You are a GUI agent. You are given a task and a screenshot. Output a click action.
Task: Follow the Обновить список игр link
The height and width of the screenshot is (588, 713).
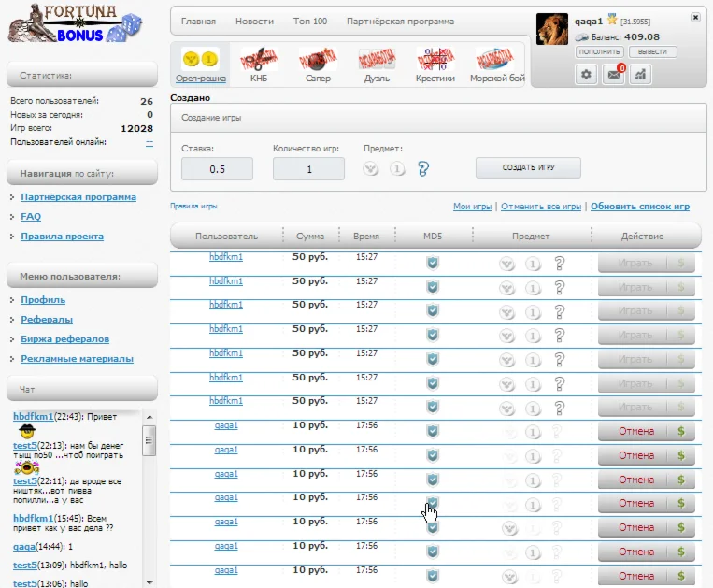pyautogui.click(x=640, y=207)
